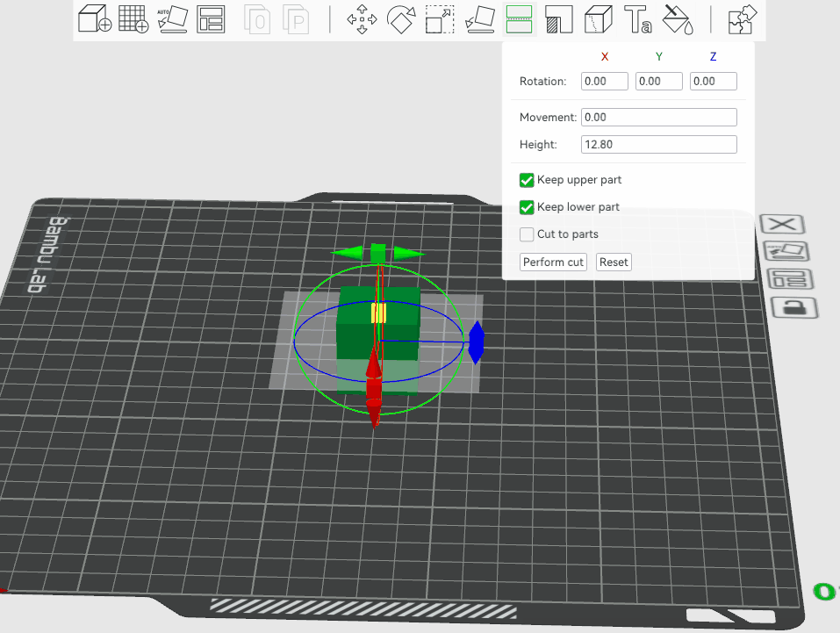
Task: Click the Movement value field
Action: pyautogui.click(x=659, y=118)
